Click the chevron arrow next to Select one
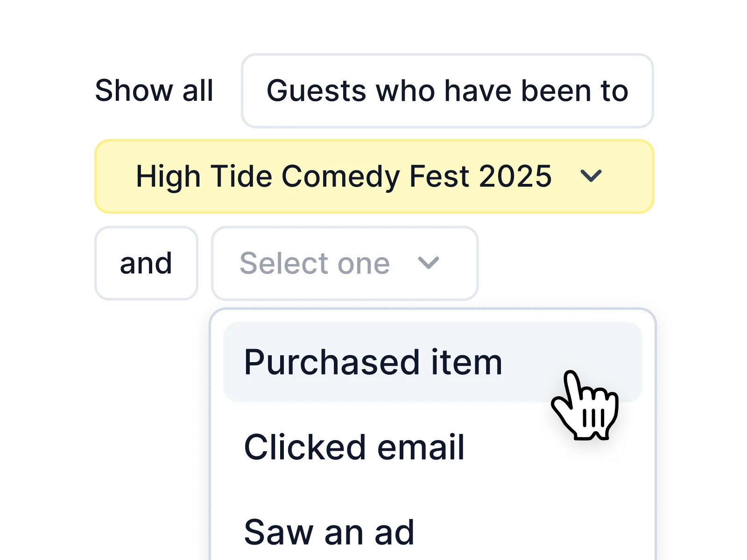Screen dimensions: 747x560 [428, 263]
